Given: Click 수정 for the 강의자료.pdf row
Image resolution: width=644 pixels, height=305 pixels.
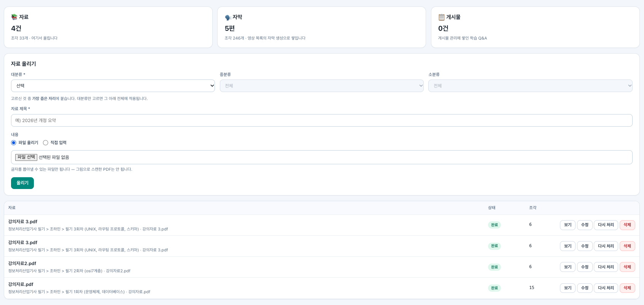Looking at the screenshot, I should tap(585, 288).
